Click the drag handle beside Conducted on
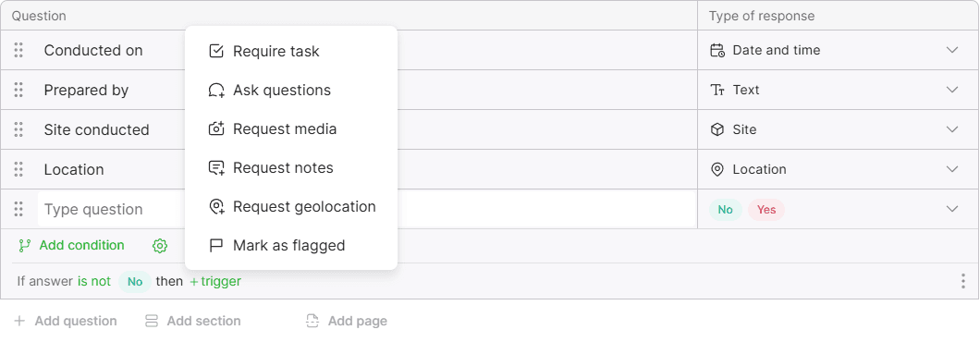The height and width of the screenshot is (342, 980). 18,50
